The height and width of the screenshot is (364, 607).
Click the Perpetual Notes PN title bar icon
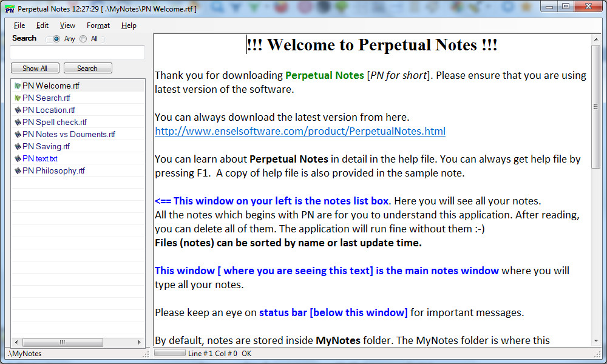click(x=10, y=9)
